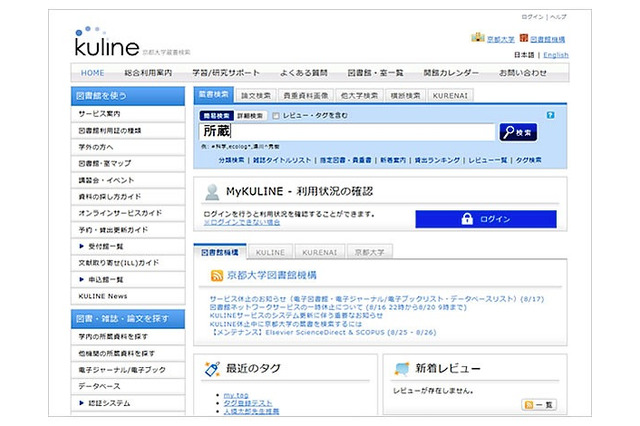Click the タグ登録テスト tag link

[248, 403]
